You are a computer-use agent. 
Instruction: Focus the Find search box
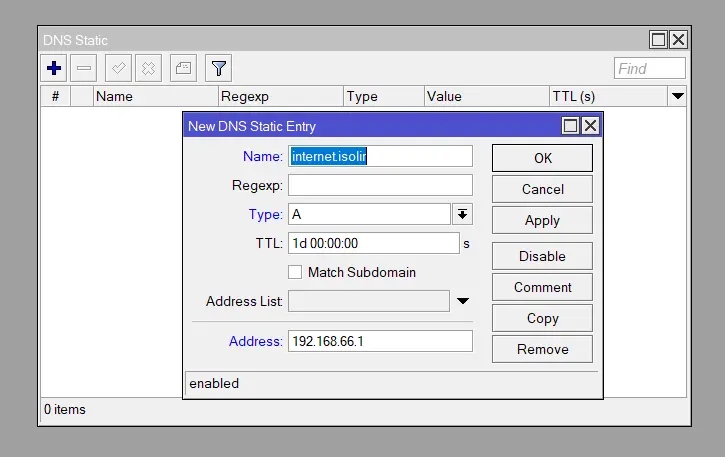649,68
